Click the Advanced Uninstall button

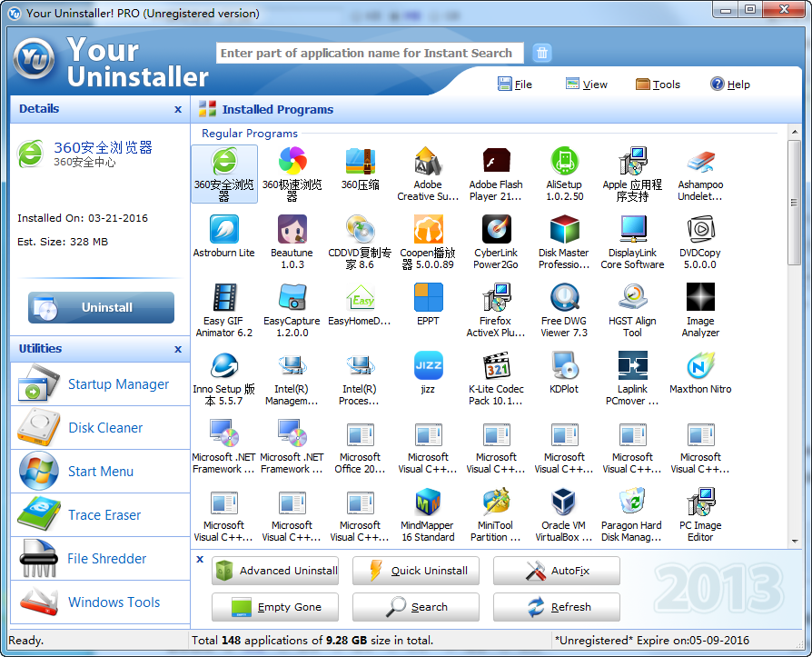click(x=275, y=571)
